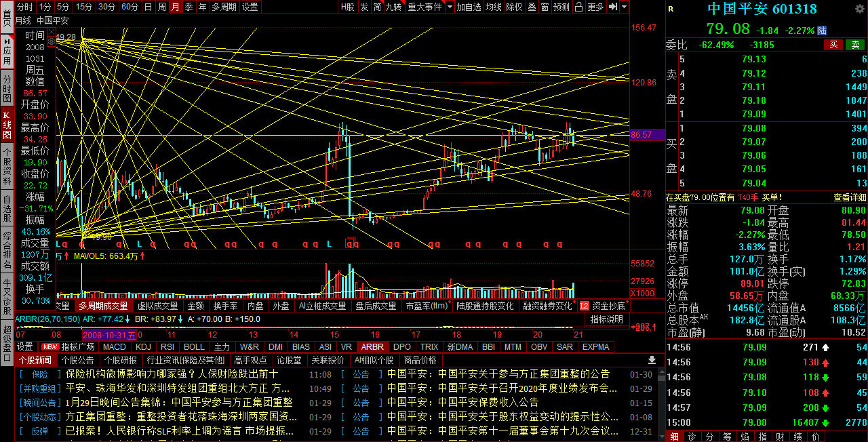
Task: Select 换手率 volume sub-tab
Action: 226,306
